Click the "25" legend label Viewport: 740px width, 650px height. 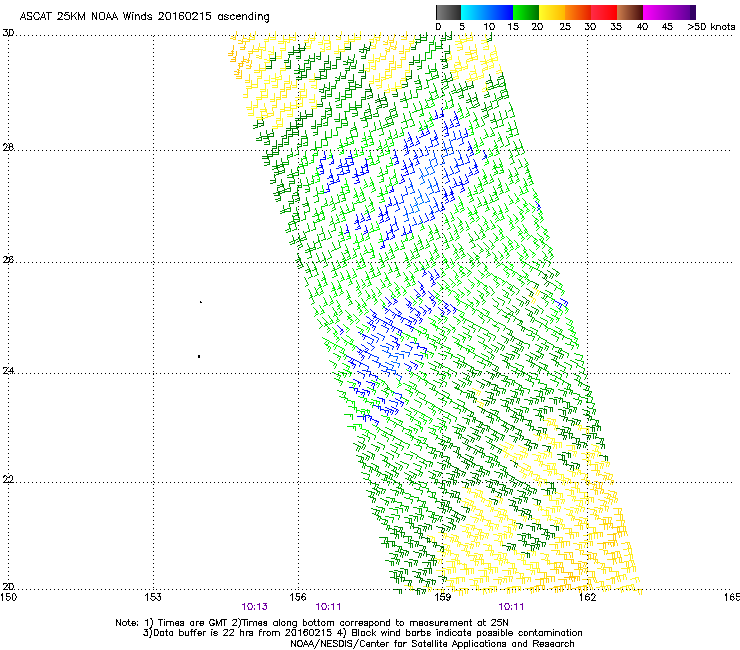565,27
